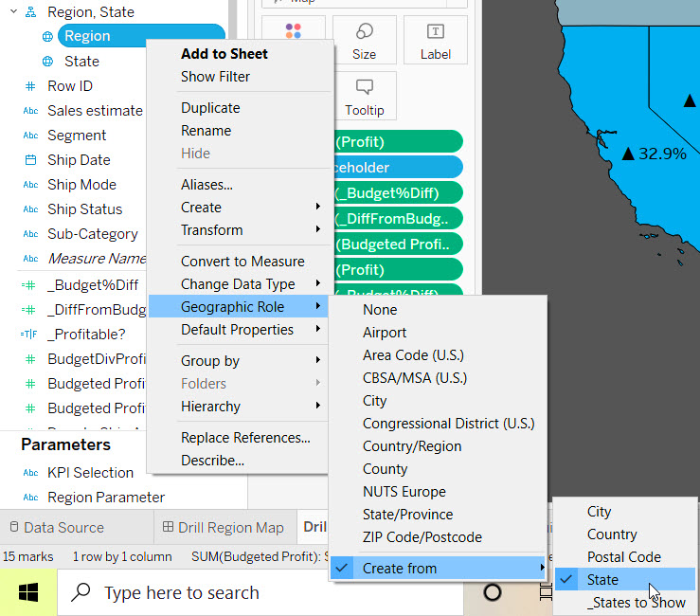The height and width of the screenshot is (616, 700).
Task: Open the Tooltip marks card
Action: (x=364, y=96)
